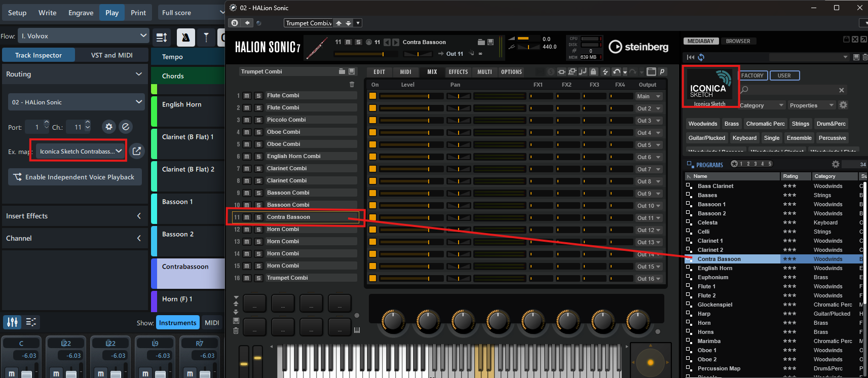The width and height of the screenshot is (868, 378).
Task: Open the Properties filter dropdown in MediaBay
Action: click(x=812, y=105)
